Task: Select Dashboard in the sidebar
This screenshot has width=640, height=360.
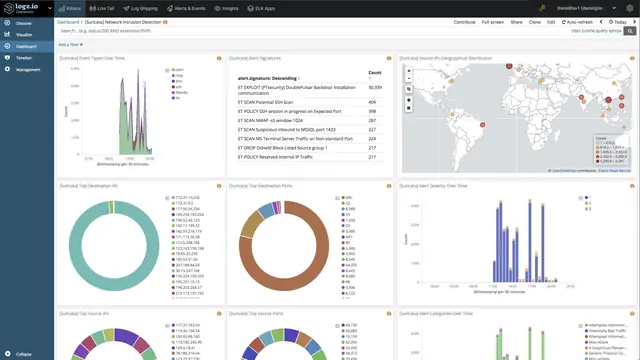Action: coord(27,46)
